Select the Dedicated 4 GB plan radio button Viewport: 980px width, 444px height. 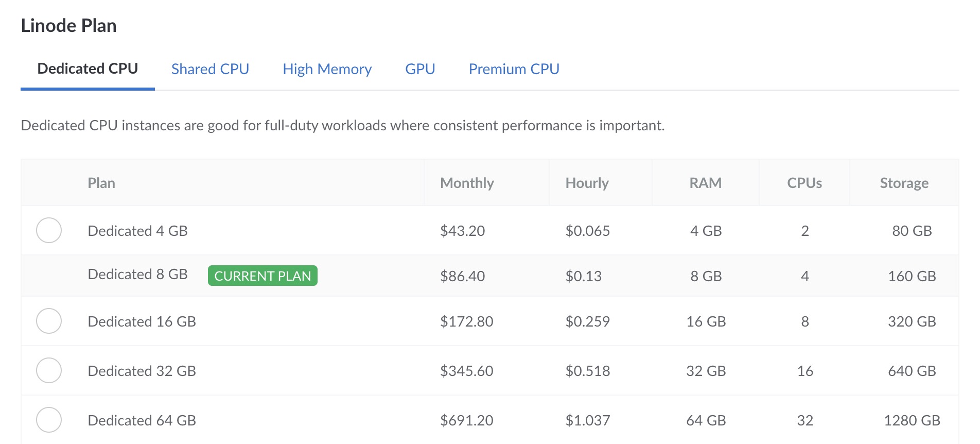49,230
